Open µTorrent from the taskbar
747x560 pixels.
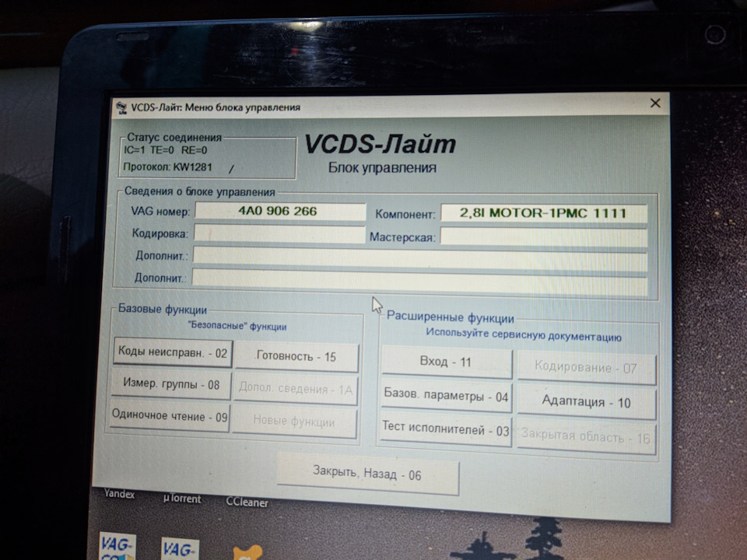184,498
